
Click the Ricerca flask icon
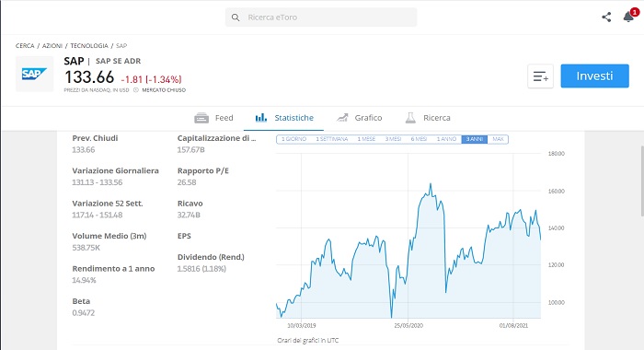coord(410,118)
